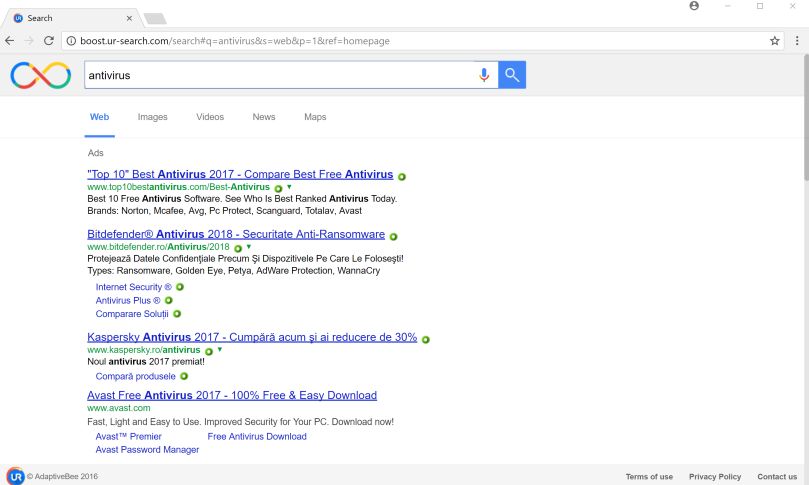Expand dropdown arrow after bitdefender.ro URL
This screenshot has width=809, height=485.
[249, 247]
